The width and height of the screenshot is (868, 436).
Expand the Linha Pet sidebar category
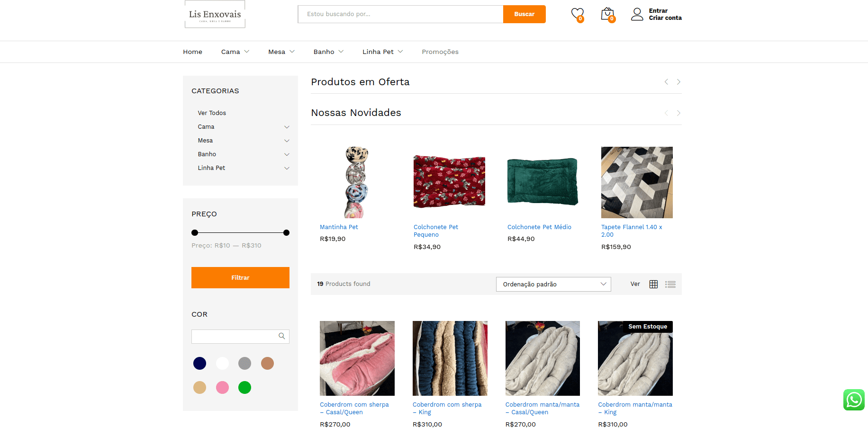pyautogui.click(x=287, y=168)
